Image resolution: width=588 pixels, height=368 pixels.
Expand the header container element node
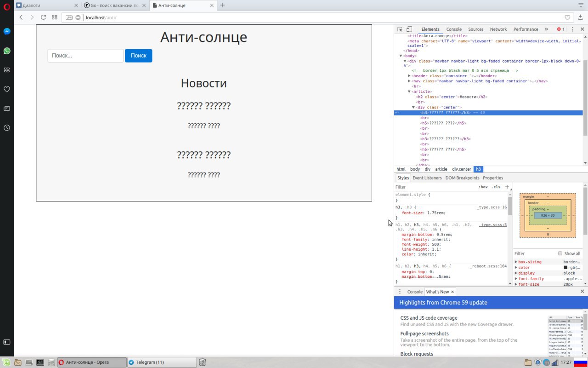pyautogui.click(x=409, y=76)
